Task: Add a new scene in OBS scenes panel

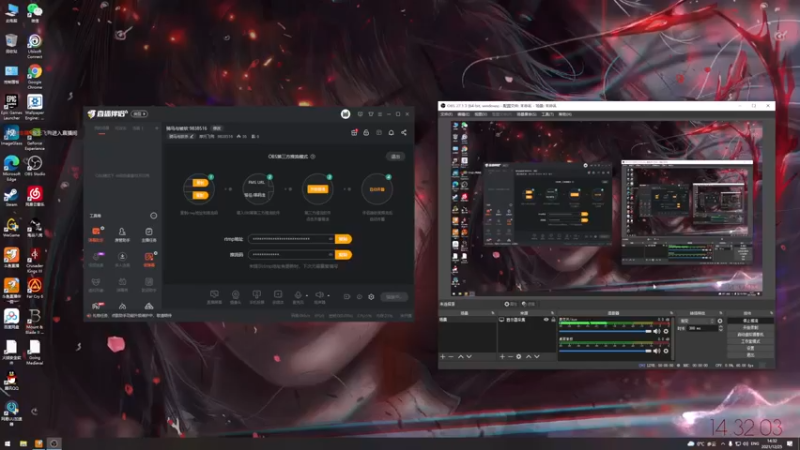Action: tap(443, 357)
